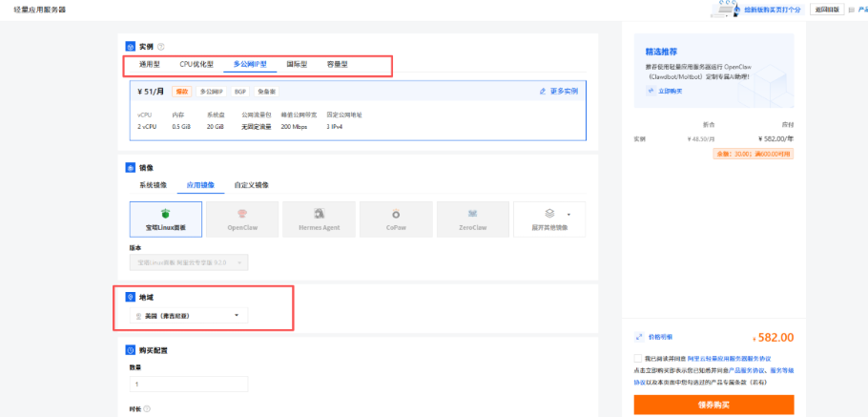Screen dimensions: 868x417
Task: Click the 200 Mbps bandwidth value
Action: (x=295, y=127)
